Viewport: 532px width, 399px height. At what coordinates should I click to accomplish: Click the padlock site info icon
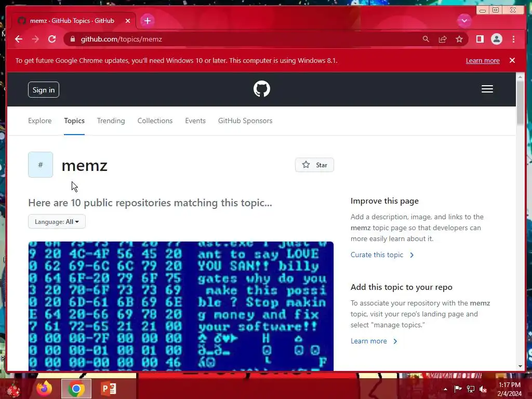pos(73,39)
